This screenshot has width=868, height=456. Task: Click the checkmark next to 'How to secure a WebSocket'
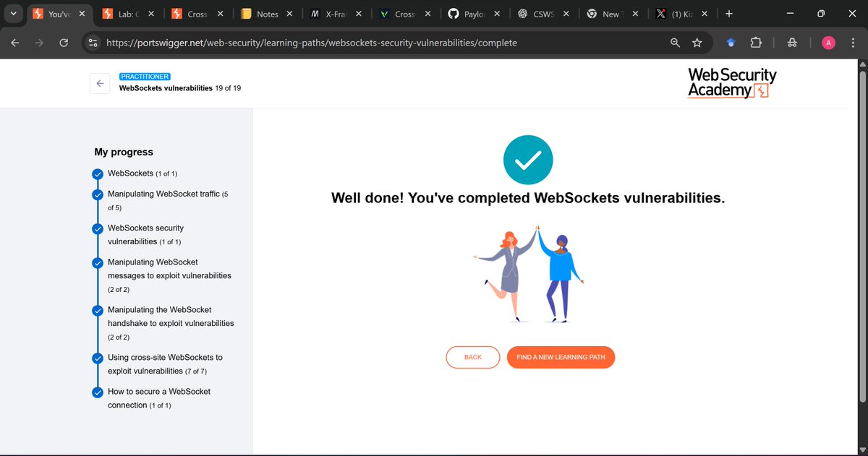point(98,392)
